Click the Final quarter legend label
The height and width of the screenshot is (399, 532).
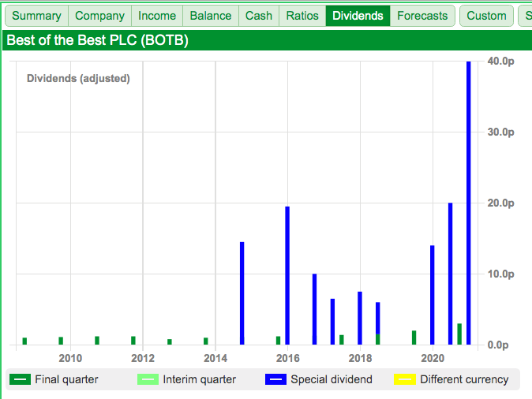click(x=66, y=379)
